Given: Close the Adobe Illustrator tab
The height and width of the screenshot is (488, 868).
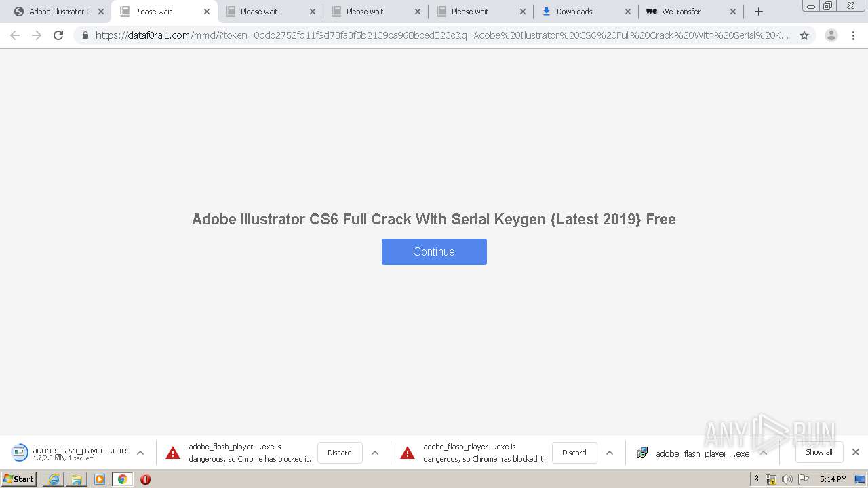Looking at the screenshot, I should click(101, 12).
